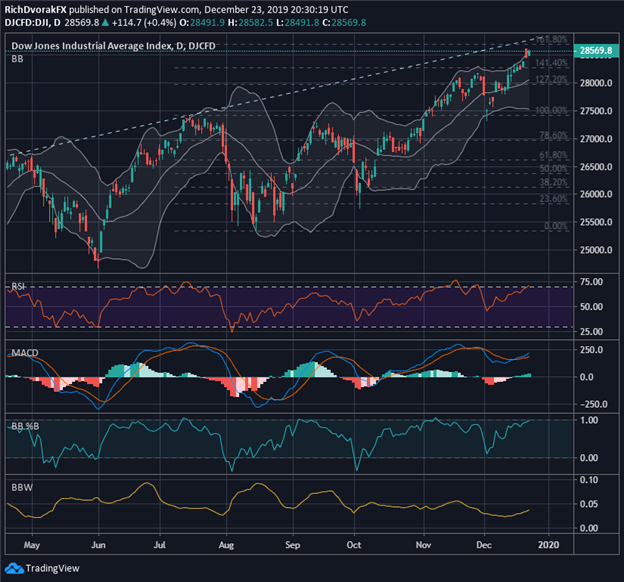Click the symbol label DJCFD:DJI, D

[x=33, y=23]
